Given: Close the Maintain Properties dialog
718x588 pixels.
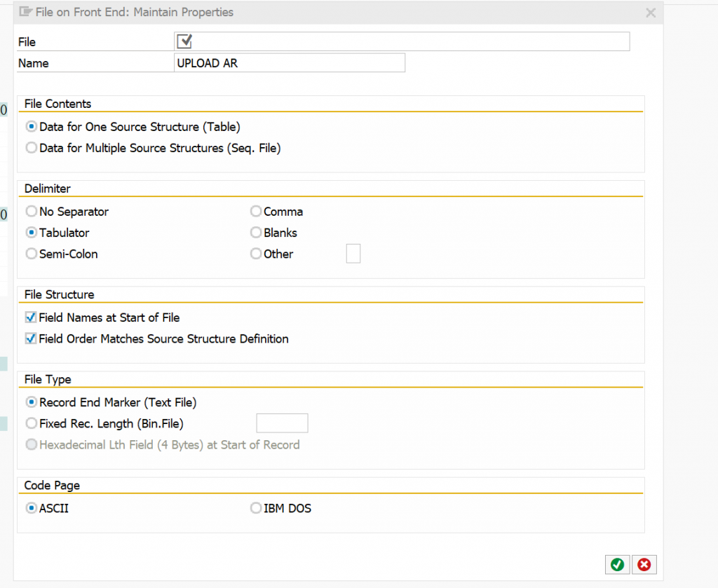Looking at the screenshot, I should coord(651,13).
